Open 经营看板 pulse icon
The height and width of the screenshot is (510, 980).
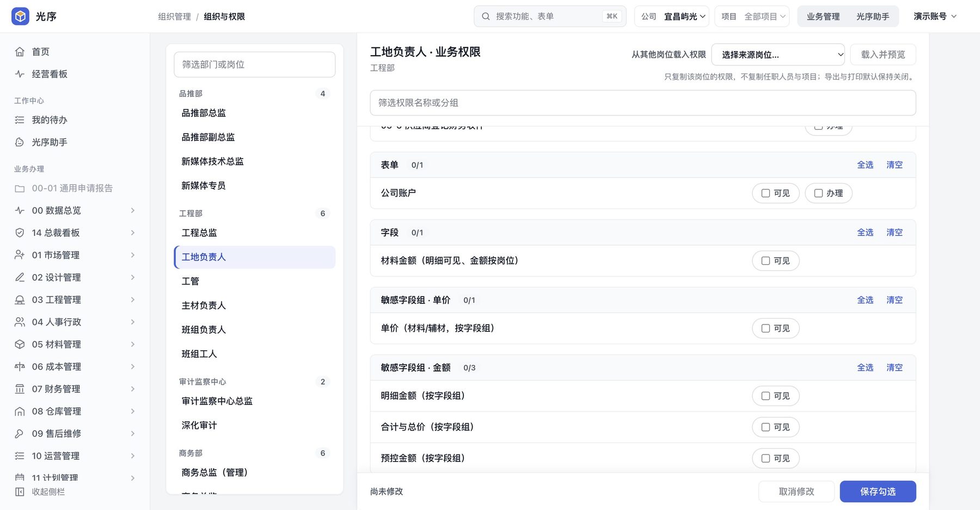[20, 74]
